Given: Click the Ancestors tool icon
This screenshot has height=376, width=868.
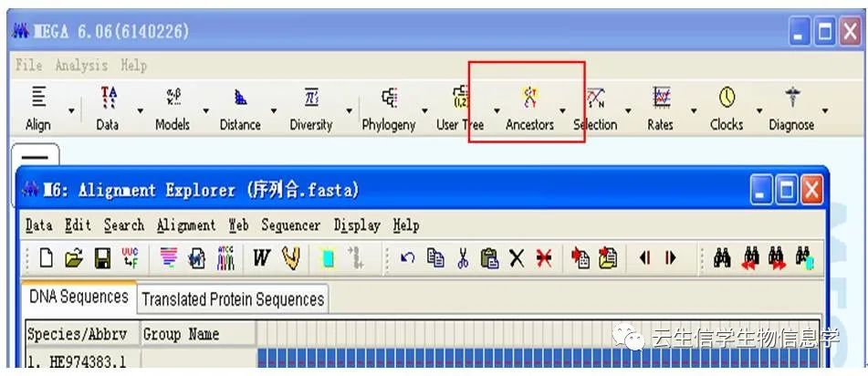Looking at the screenshot, I should (529, 110).
